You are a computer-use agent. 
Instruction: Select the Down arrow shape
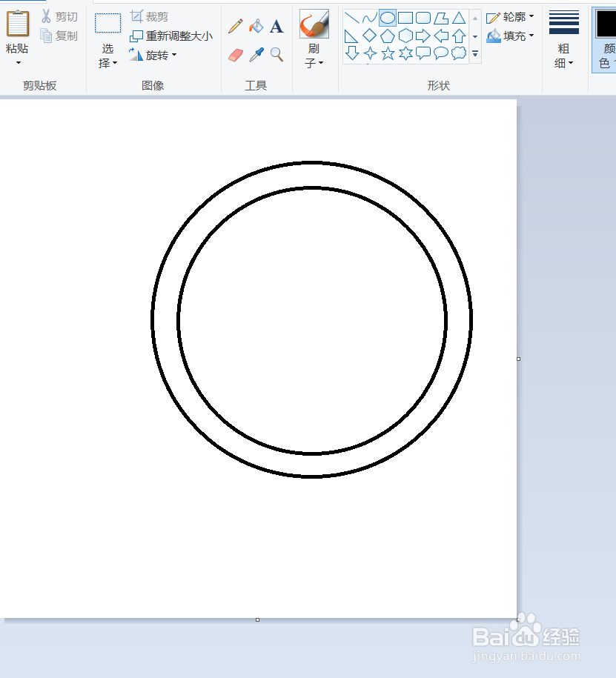tap(352, 53)
